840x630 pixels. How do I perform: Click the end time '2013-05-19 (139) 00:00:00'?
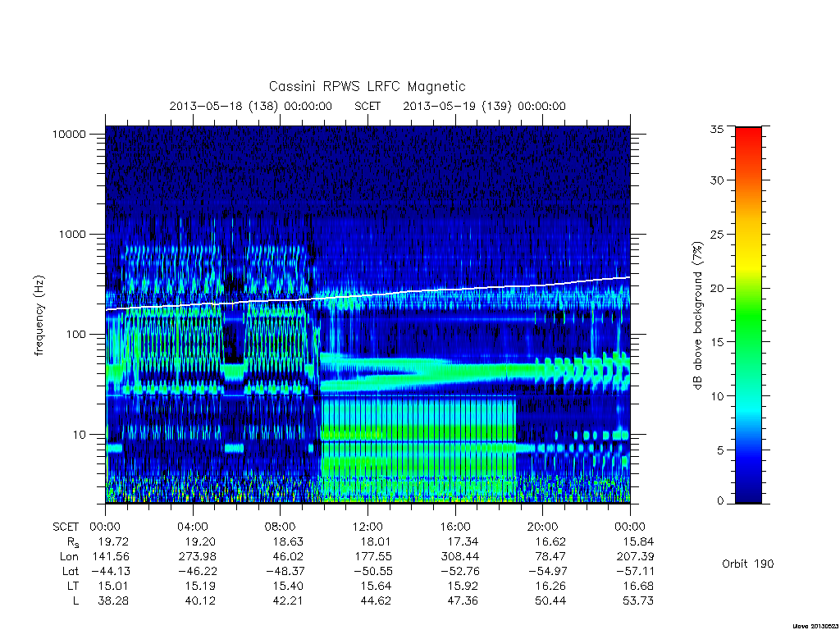tap(484, 106)
